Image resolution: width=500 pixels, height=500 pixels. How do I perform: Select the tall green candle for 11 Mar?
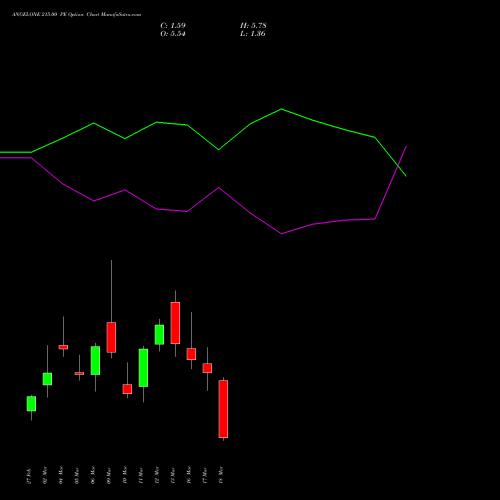point(143,368)
